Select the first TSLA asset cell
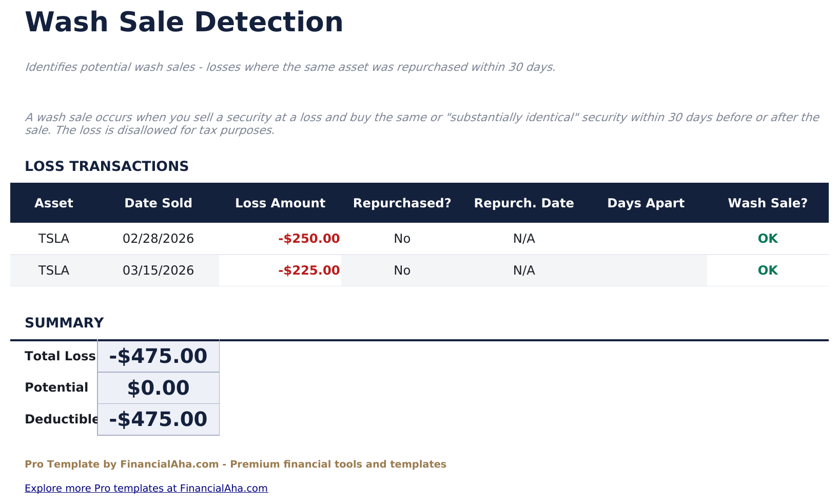The height and width of the screenshot is (504, 839). coord(53,238)
